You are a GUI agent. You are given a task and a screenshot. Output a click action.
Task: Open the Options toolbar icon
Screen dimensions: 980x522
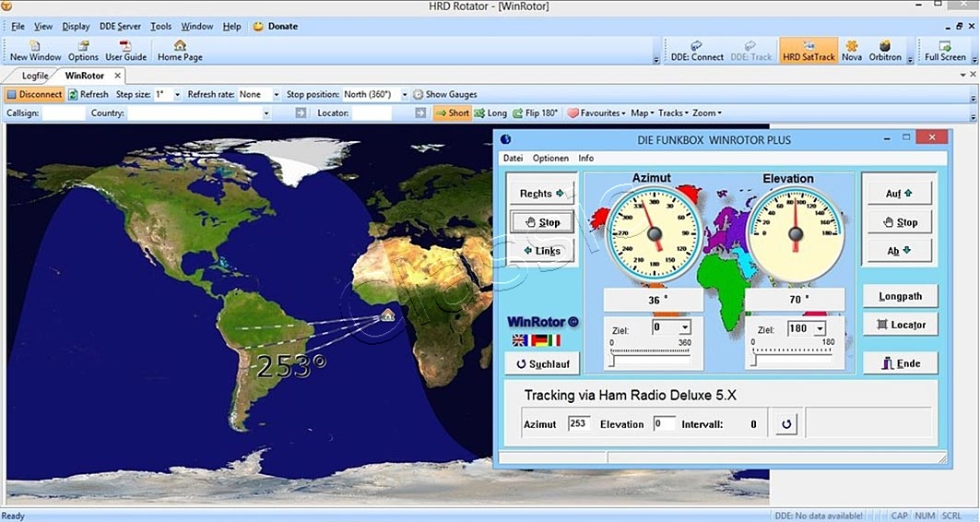[x=83, y=51]
